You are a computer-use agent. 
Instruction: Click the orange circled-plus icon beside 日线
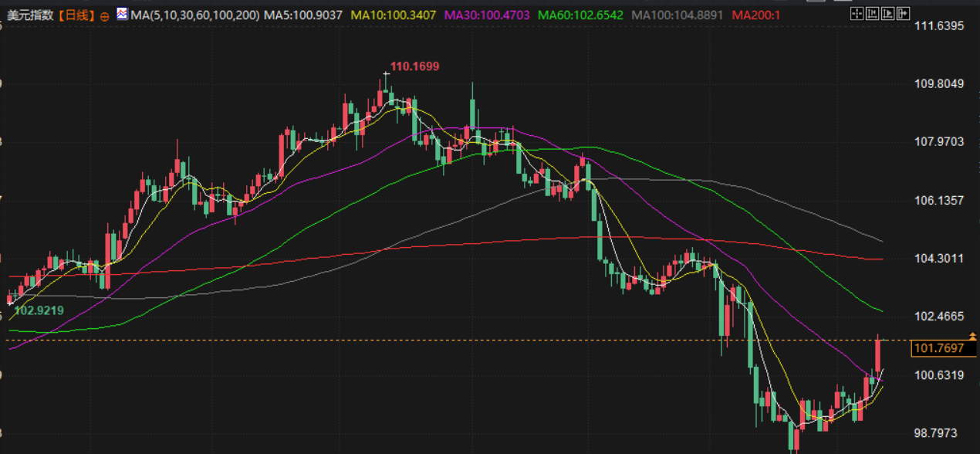pos(105,15)
